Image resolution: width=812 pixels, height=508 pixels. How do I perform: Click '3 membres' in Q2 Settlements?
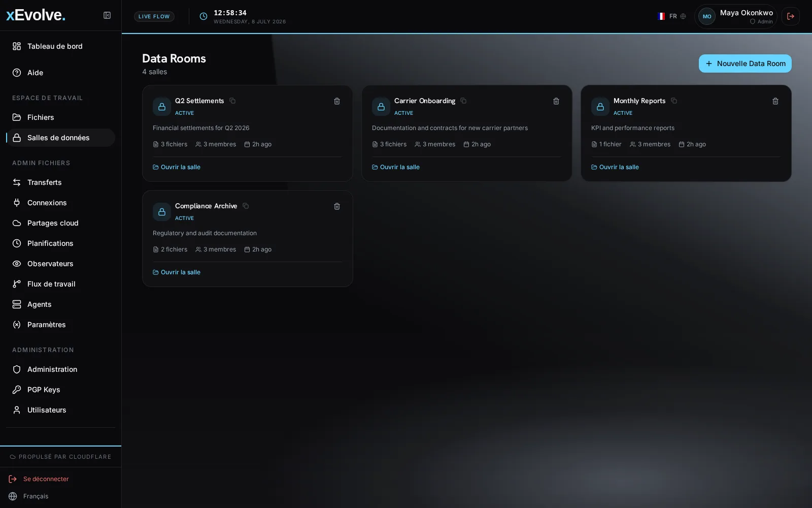point(216,144)
